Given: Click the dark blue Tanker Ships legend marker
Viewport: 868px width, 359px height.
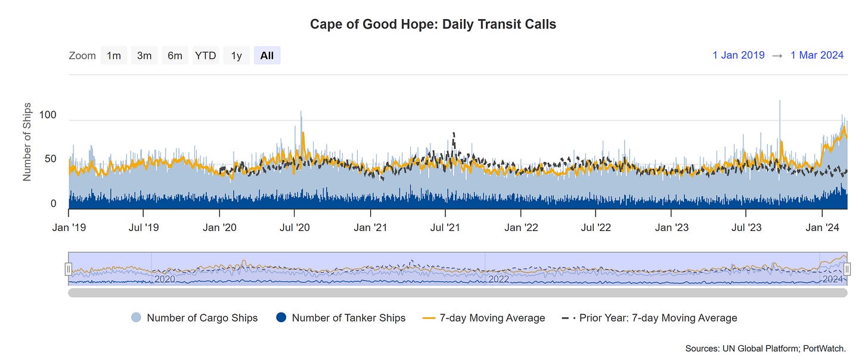Looking at the screenshot, I should tap(280, 318).
